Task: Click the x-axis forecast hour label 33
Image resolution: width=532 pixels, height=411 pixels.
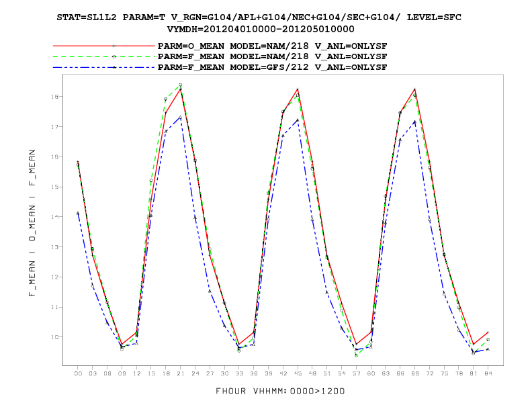Action: (x=239, y=373)
